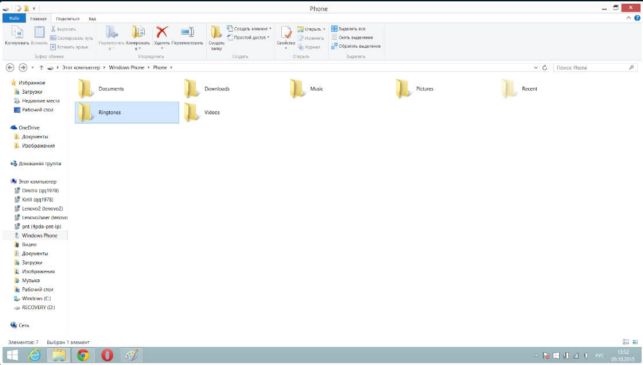
Task: Collapse the ribbon with the chevron
Action: (x=629, y=18)
